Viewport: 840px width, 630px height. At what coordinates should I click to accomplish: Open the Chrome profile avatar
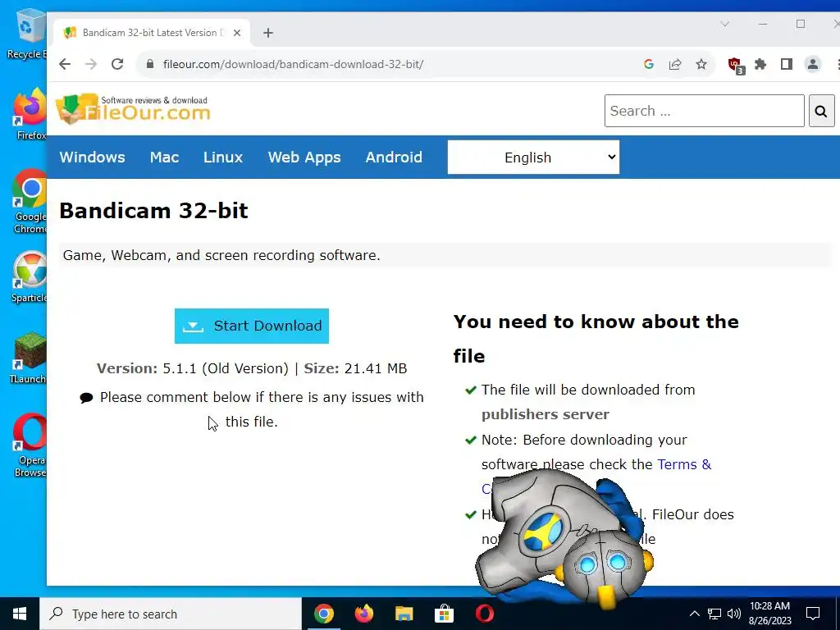coord(813,64)
